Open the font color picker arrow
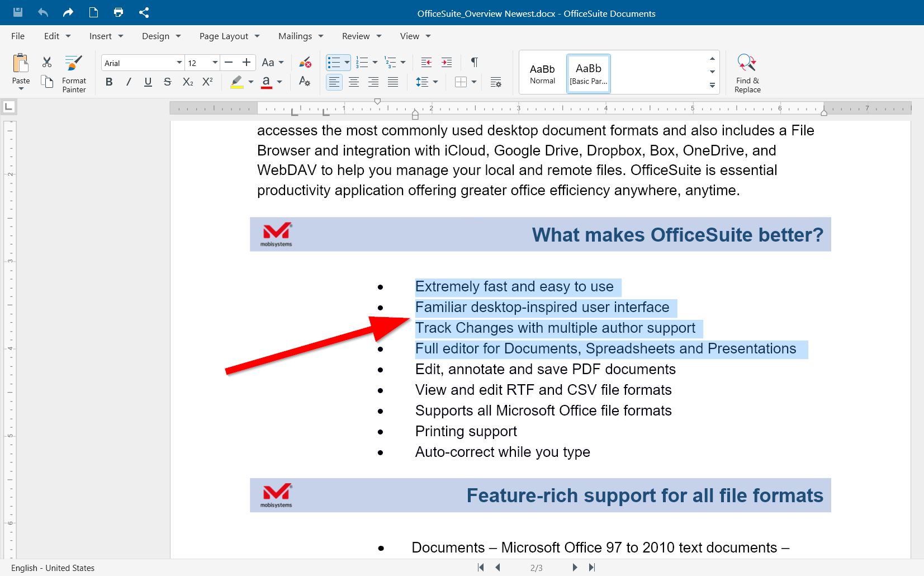Image resolution: width=924 pixels, height=576 pixels. pyautogui.click(x=279, y=82)
